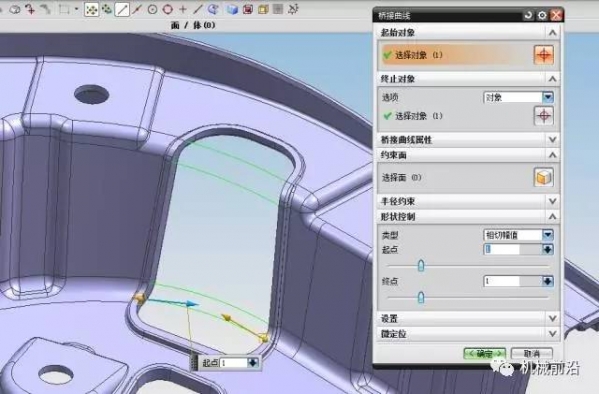Click the Clear Snap Points icon

[107, 10]
